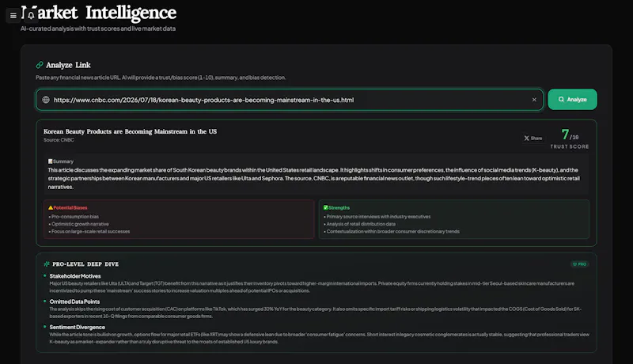This screenshot has width=633, height=364.
Task: Click Focus on large-scale retail successes bullet
Action: click(x=89, y=232)
